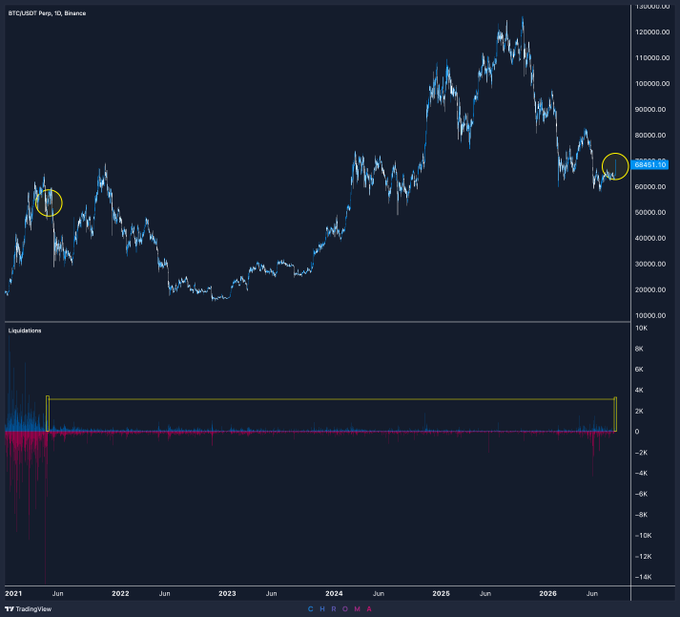Click the 50000.00 price axis label
The height and width of the screenshot is (617, 680).
(651, 212)
